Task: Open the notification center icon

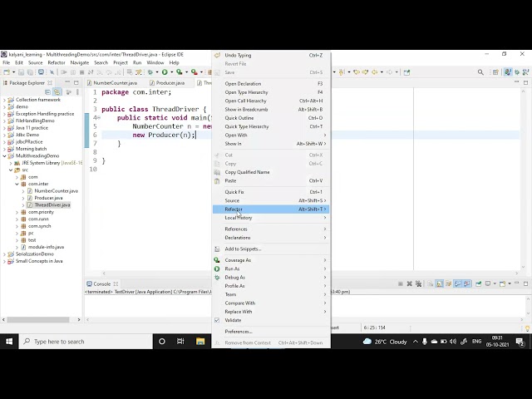Action: pyautogui.click(x=520, y=342)
